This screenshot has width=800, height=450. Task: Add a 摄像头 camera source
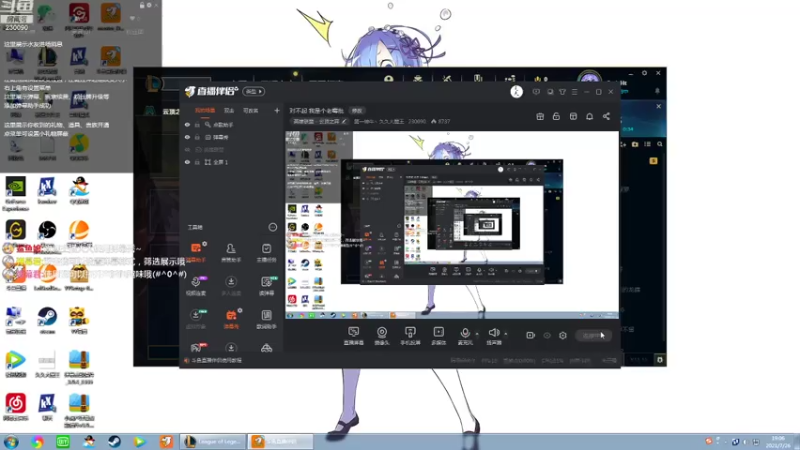coord(382,336)
